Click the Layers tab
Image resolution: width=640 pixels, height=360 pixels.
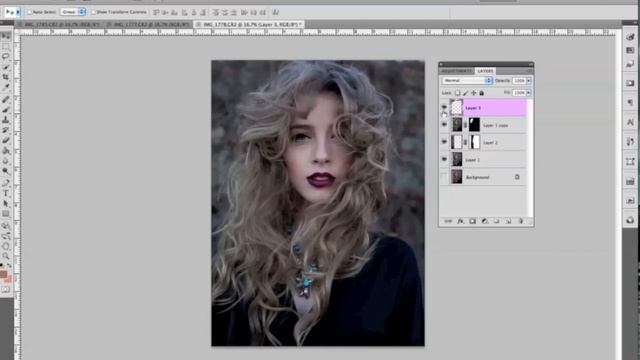(485, 71)
